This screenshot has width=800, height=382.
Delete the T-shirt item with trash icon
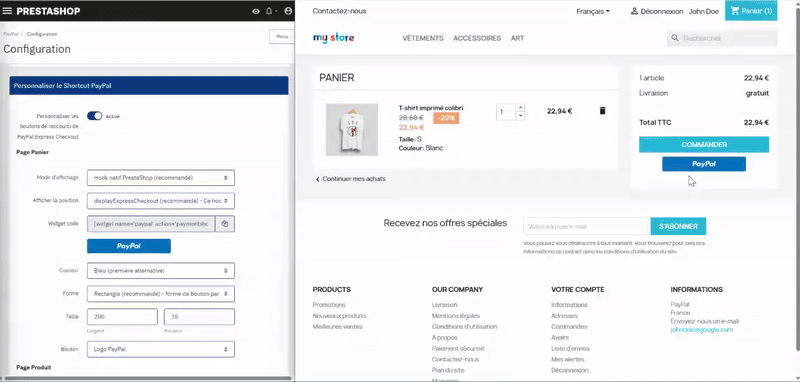(602, 111)
